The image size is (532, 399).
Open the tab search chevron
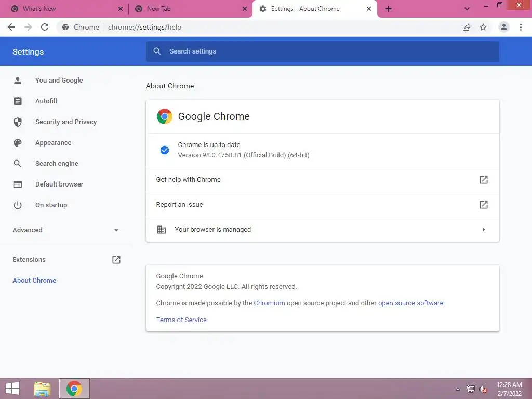click(x=467, y=9)
